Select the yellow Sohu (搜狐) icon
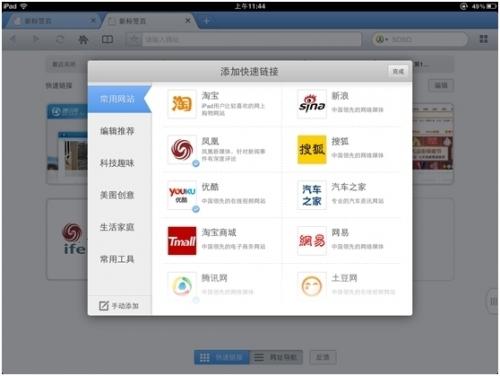500x376 pixels. (x=312, y=149)
